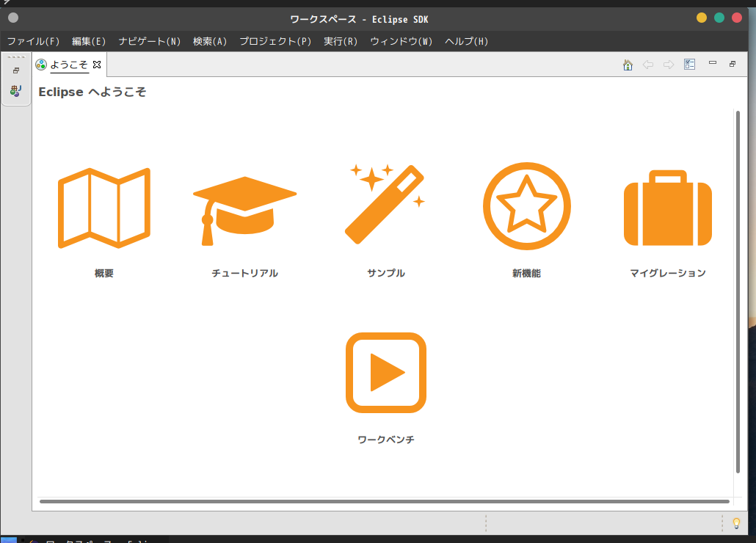Click the 新機能 text link

pos(526,273)
